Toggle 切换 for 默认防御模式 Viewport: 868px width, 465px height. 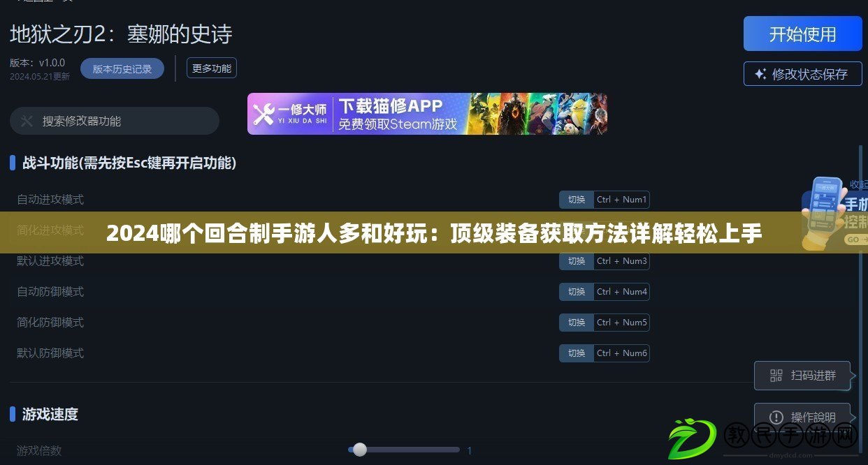(577, 353)
